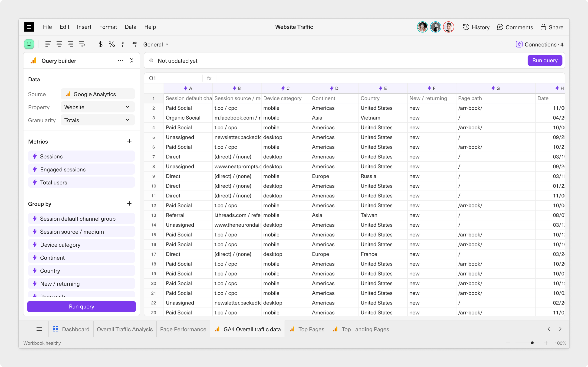
Task: Click the align right icon
Action: click(70, 44)
